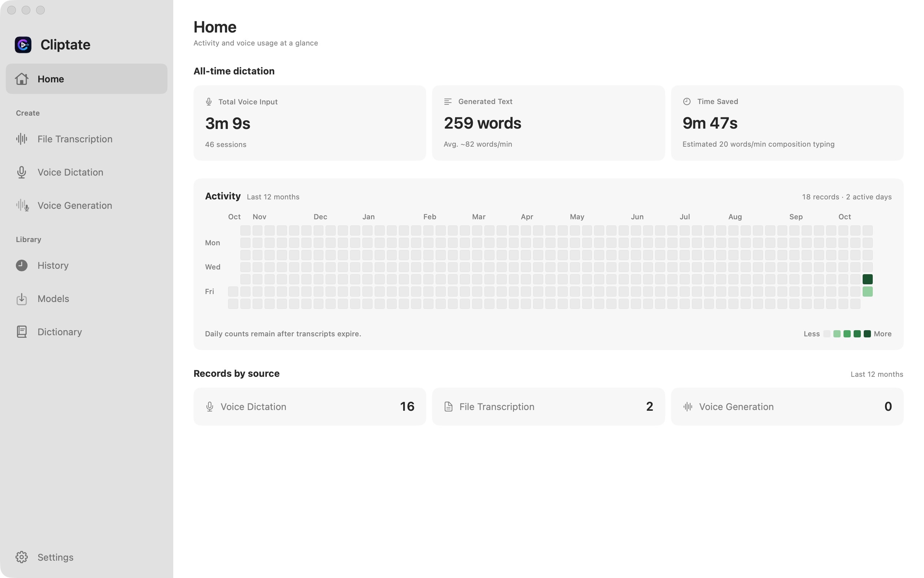The width and height of the screenshot is (924, 578).
Task: Click the text lines icon beside Generated Text
Action: pos(448,102)
